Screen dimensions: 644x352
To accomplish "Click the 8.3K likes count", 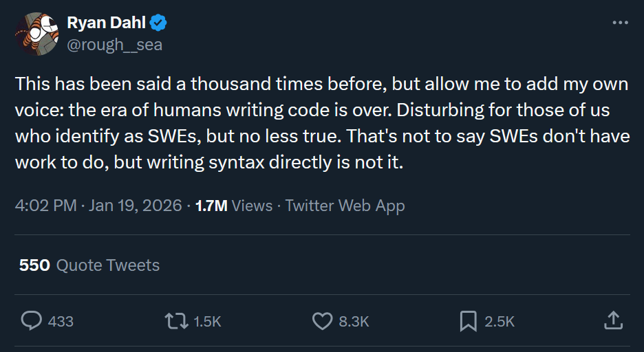I will 354,321.
